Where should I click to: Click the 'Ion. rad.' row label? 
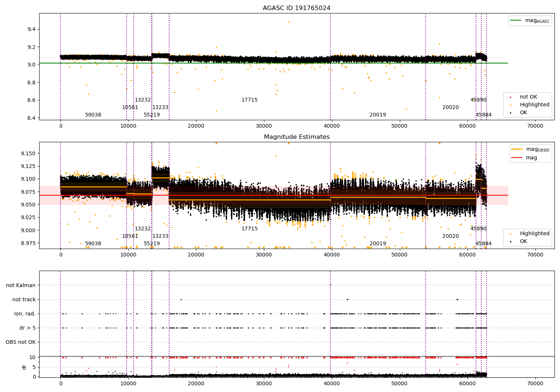click(25, 314)
